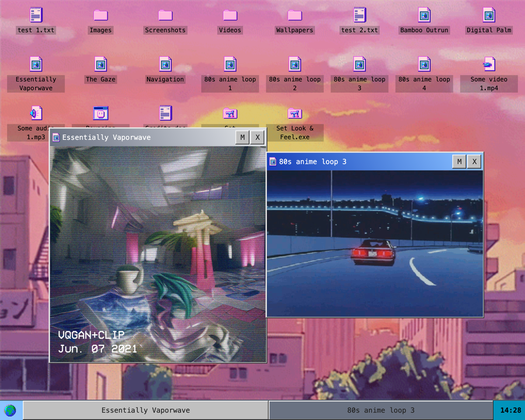
Task: Play Some audio 1.mp3
Action: click(35, 113)
